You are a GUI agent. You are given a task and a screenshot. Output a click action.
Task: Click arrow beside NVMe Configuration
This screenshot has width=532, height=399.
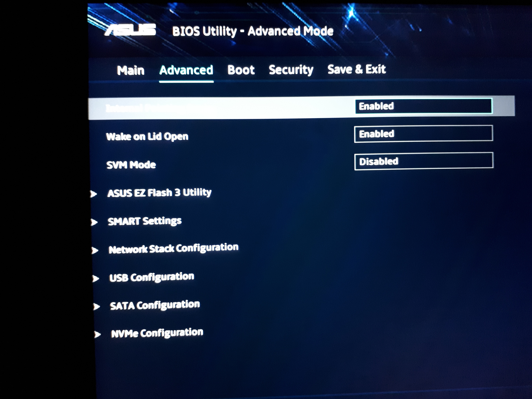(x=97, y=334)
